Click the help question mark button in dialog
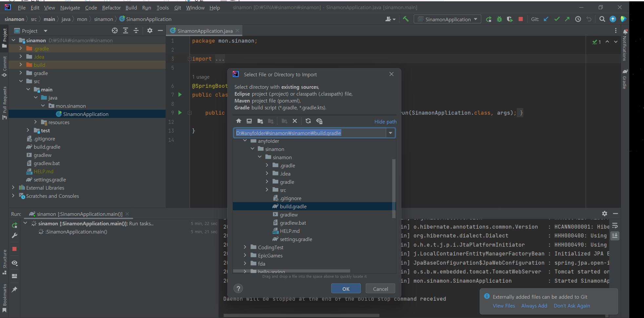 click(238, 289)
